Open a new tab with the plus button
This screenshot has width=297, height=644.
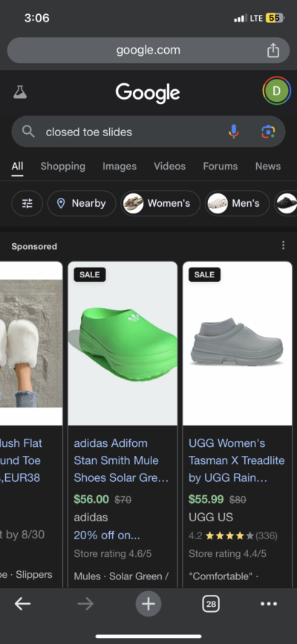click(x=148, y=604)
